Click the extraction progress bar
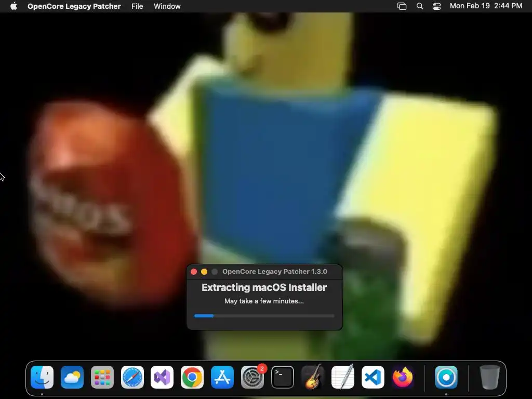Screen dimensions: 532x399 (x=264, y=316)
